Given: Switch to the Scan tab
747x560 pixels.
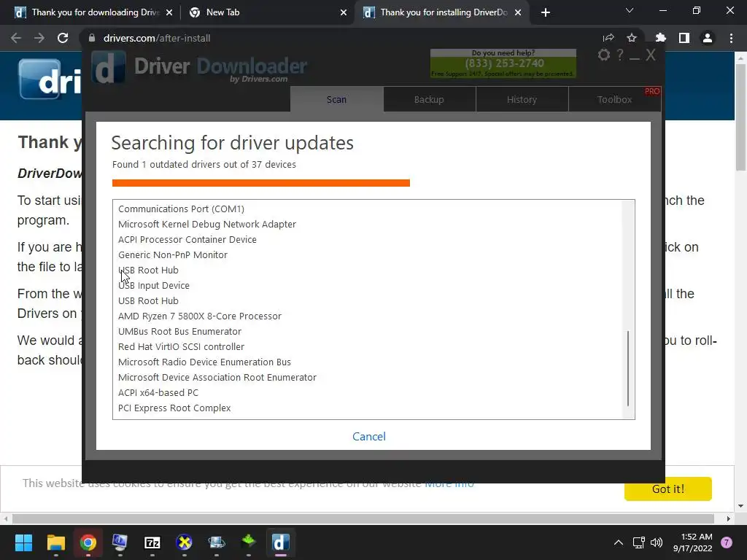Looking at the screenshot, I should pyautogui.click(x=336, y=99).
